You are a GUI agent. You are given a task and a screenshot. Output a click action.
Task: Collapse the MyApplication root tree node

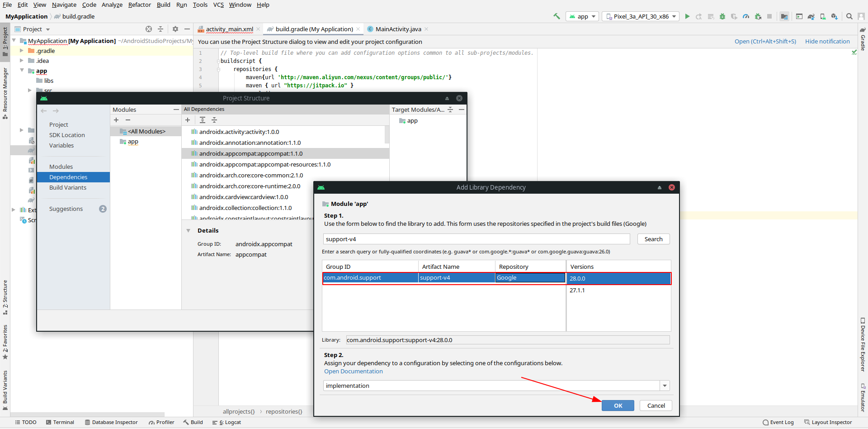tap(14, 41)
